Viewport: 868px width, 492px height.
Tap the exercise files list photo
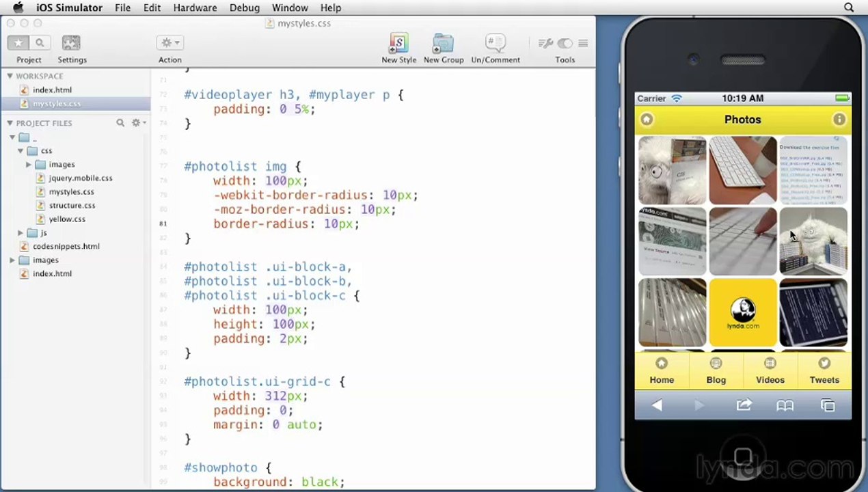(x=813, y=171)
